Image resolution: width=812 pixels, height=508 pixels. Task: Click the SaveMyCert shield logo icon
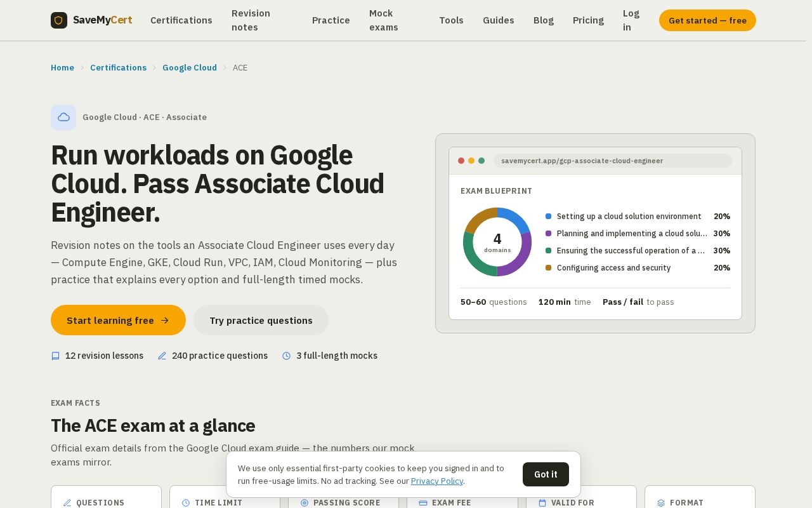[59, 20]
